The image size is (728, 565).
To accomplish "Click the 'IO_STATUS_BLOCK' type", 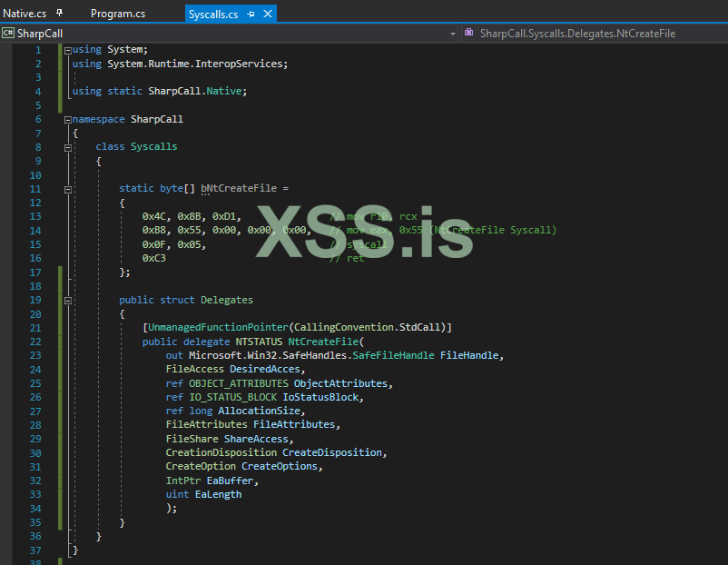I will [x=232, y=397].
